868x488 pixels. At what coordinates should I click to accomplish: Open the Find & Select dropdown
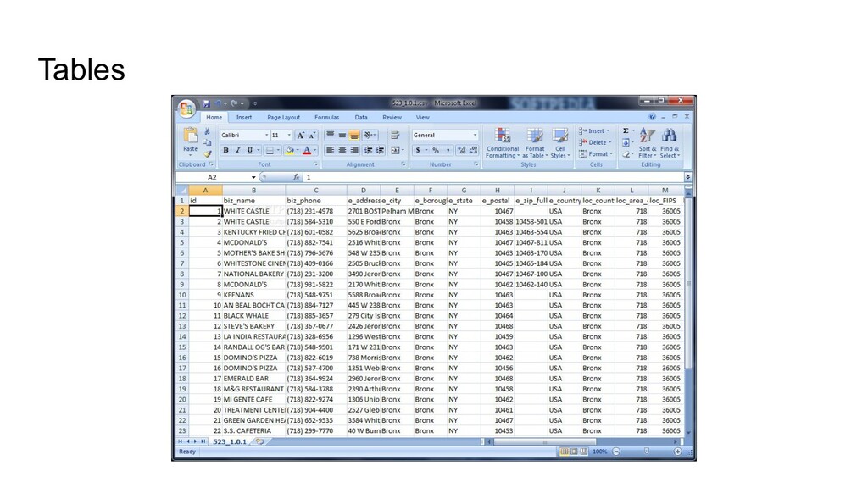[670, 142]
